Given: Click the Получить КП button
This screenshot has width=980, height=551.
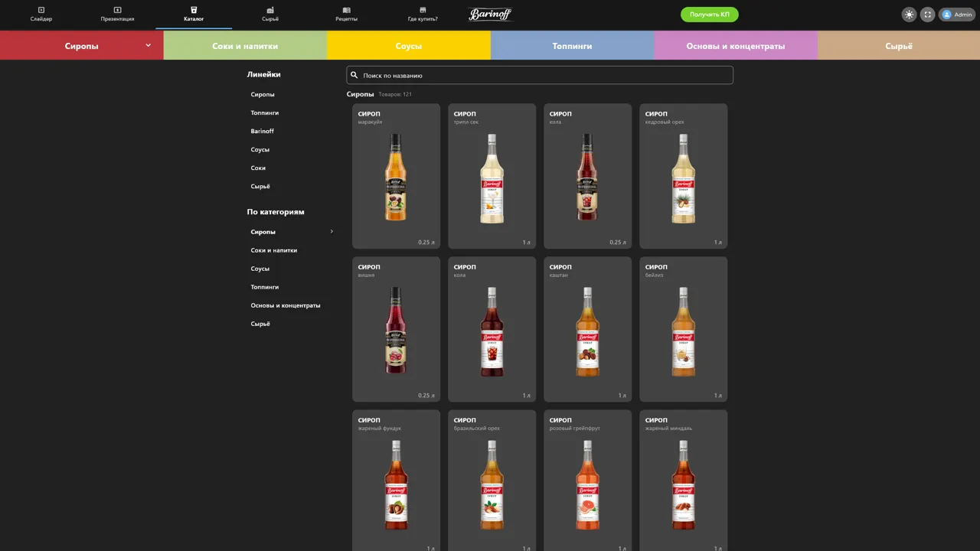Looking at the screenshot, I should point(710,15).
